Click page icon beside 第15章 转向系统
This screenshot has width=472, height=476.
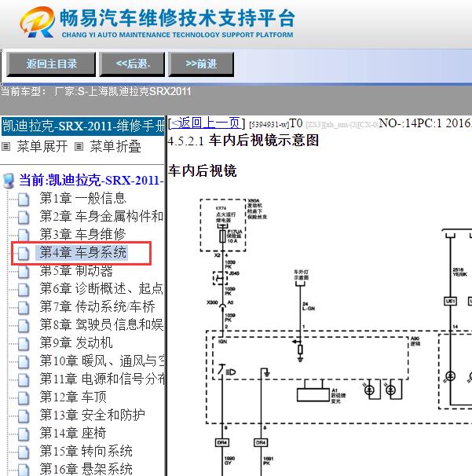click(x=24, y=452)
